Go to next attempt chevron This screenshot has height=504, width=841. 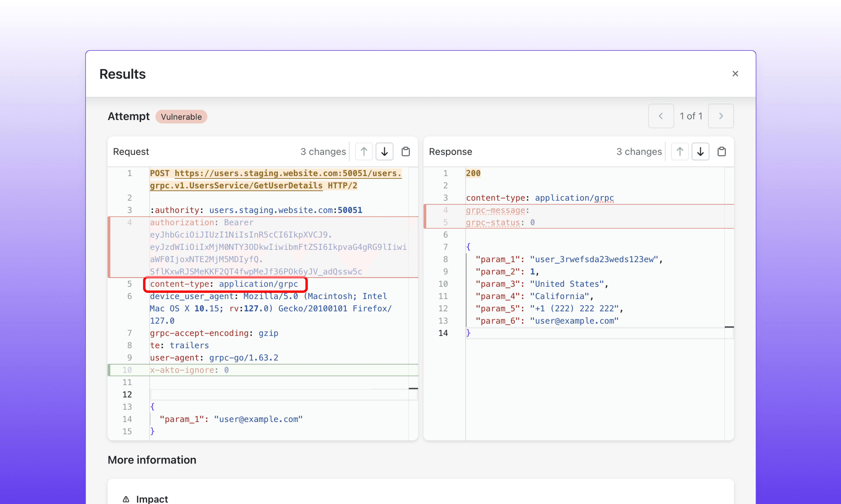(x=721, y=116)
